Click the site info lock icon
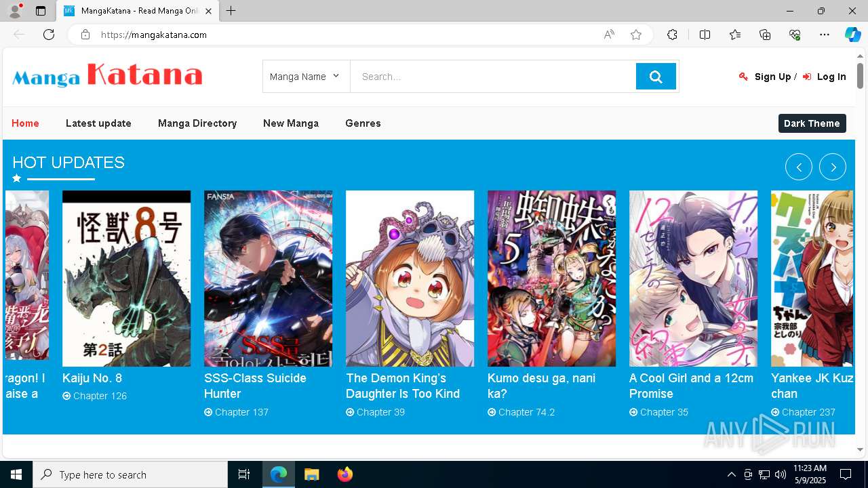This screenshot has height=488, width=868. click(85, 35)
